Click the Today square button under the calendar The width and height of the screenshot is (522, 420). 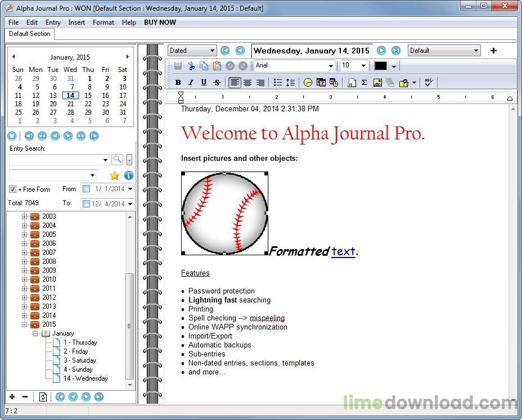12,136
